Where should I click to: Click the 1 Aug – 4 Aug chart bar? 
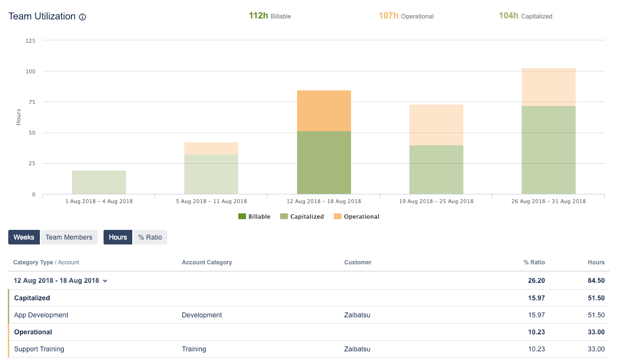click(x=99, y=182)
